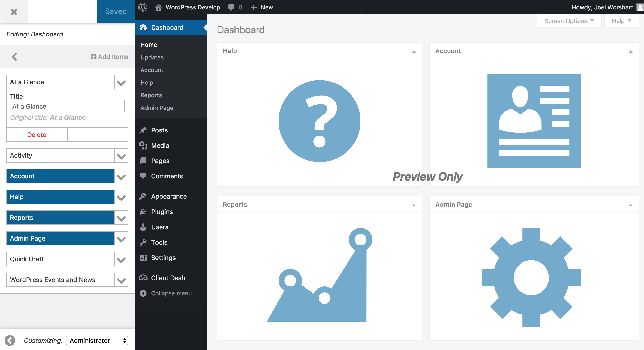Click the red Delete button

tap(37, 135)
